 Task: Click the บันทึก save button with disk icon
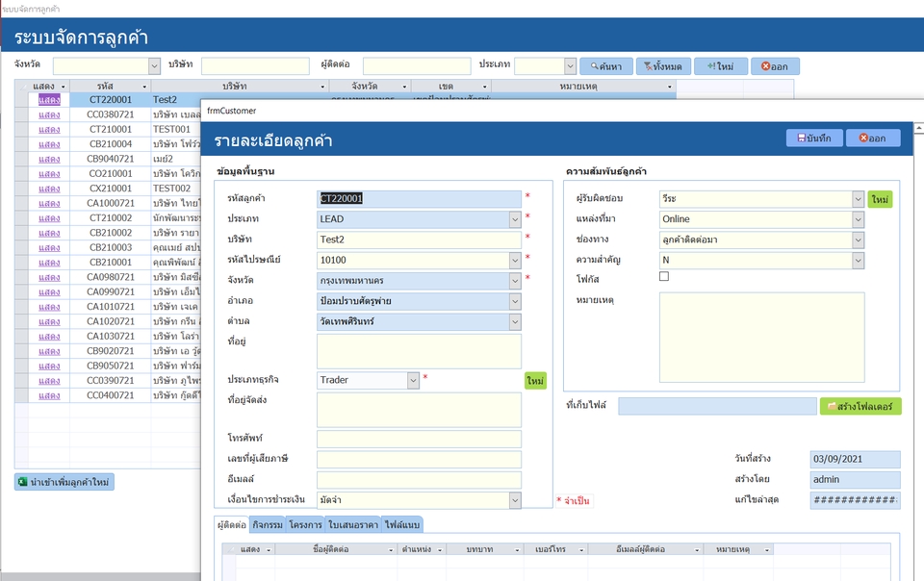tap(814, 138)
